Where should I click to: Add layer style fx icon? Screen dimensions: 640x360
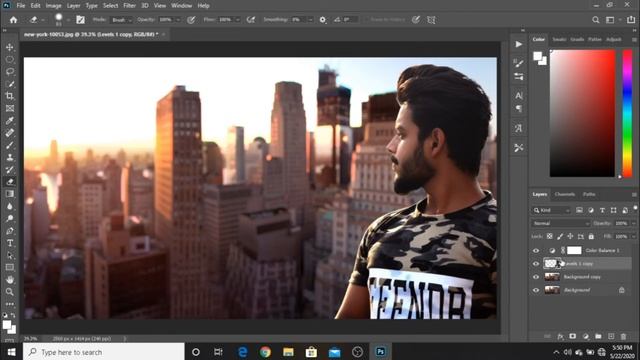coord(560,336)
